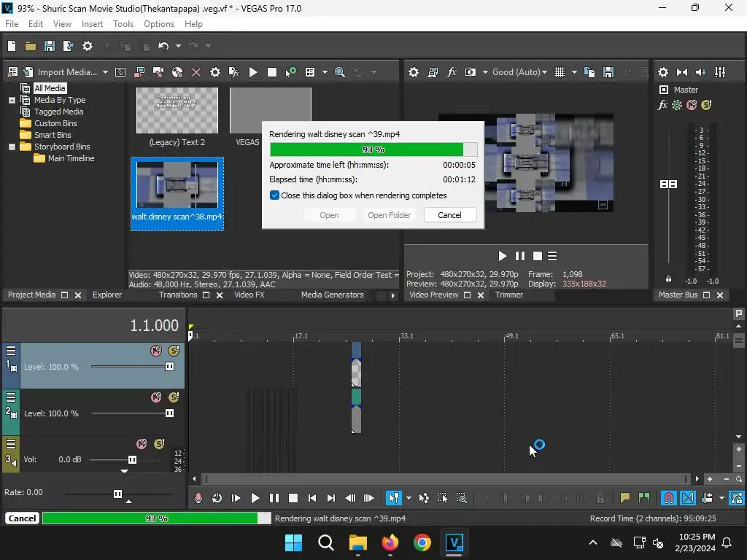This screenshot has height=560, width=747.
Task: Toggle Close this dialog box when rendering completes
Action: 274,195
